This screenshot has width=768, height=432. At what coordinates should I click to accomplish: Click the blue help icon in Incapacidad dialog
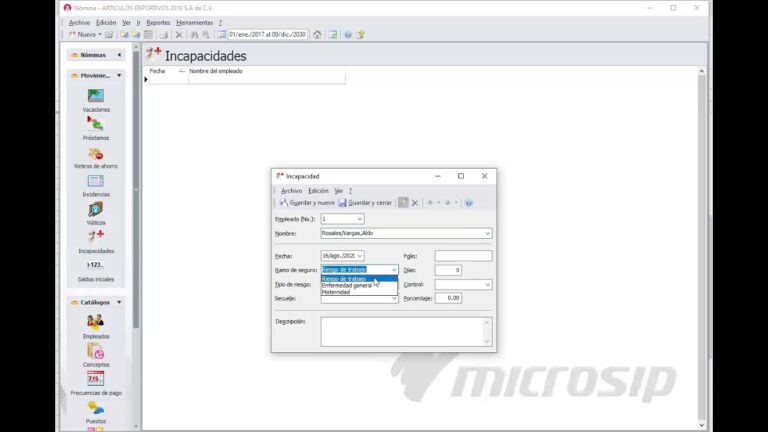[469, 203]
